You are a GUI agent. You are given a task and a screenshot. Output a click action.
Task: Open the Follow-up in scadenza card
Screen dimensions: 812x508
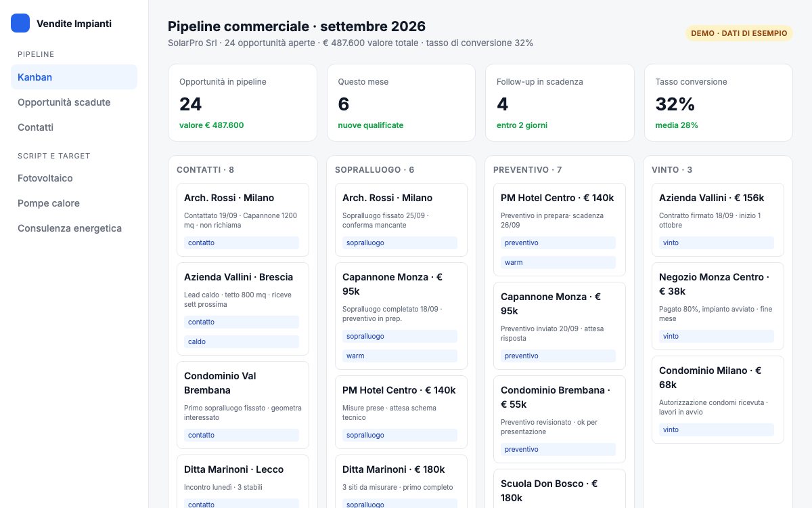click(x=560, y=103)
